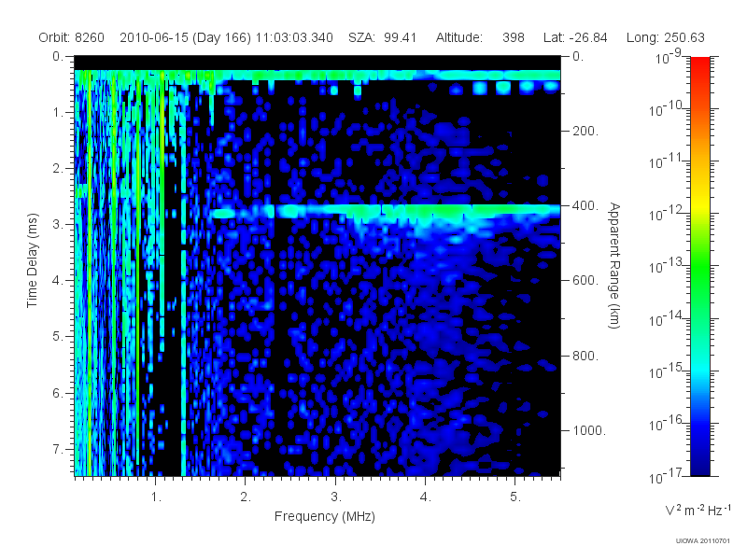The height and width of the screenshot is (560, 747).
Task: Click the 'SZA: 99.41' value
Action: pos(383,37)
